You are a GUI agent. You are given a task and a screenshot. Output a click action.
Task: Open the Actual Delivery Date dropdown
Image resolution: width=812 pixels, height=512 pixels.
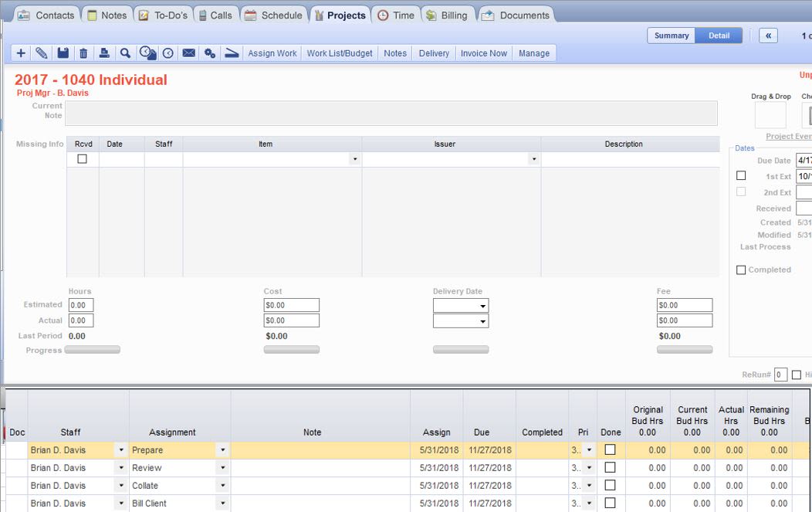pyautogui.click(x=482, y=320)
